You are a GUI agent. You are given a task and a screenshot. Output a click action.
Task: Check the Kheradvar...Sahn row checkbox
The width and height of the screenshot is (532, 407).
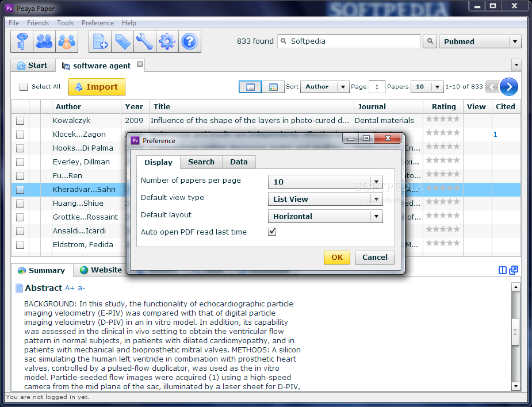(x=20, y=190)
